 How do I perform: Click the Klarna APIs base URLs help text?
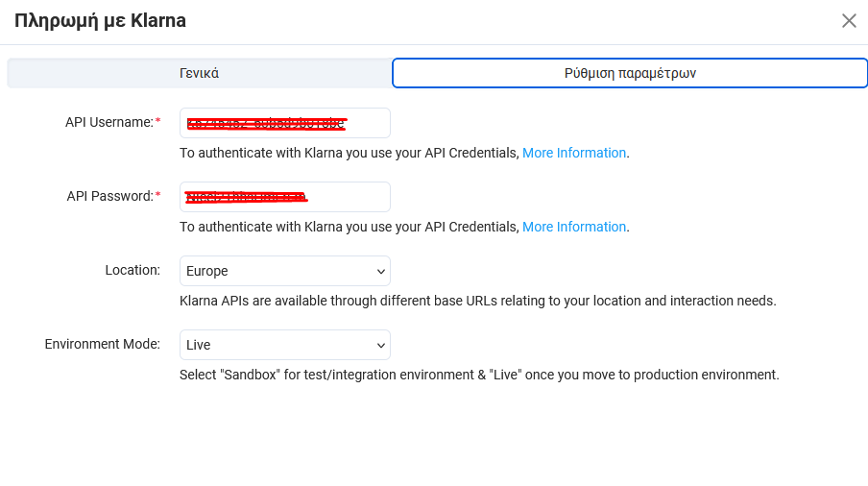pyautogui.click(x=478, y=301)
